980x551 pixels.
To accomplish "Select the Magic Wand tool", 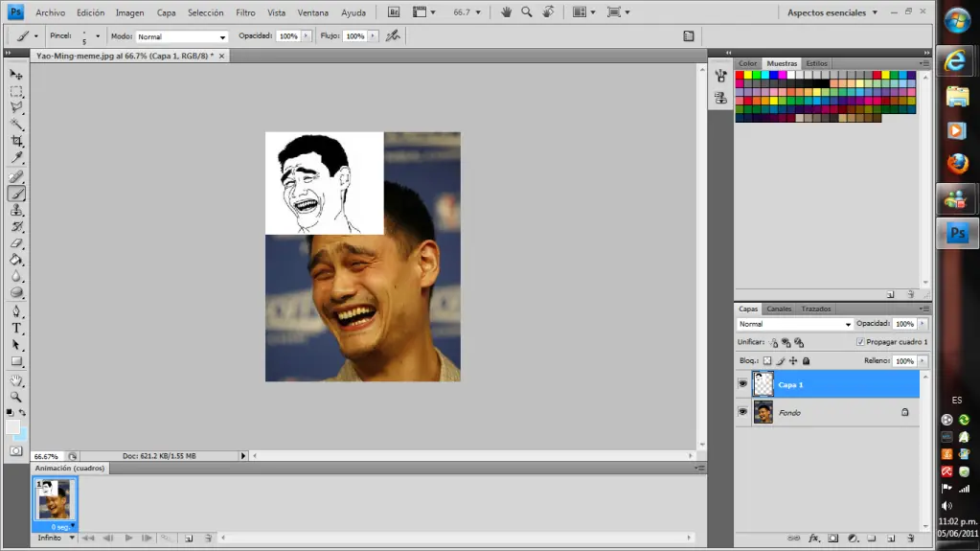I will (x=16, y=125).
